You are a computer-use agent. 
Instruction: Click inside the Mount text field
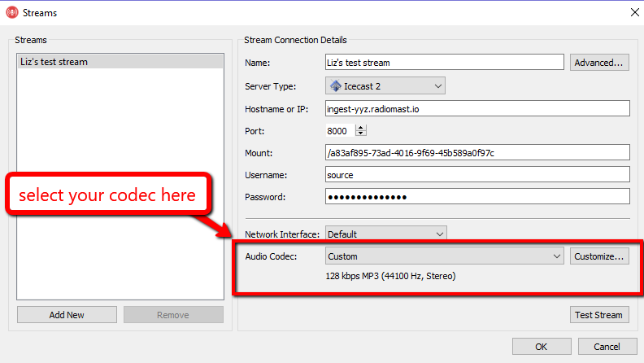(477, 153)
